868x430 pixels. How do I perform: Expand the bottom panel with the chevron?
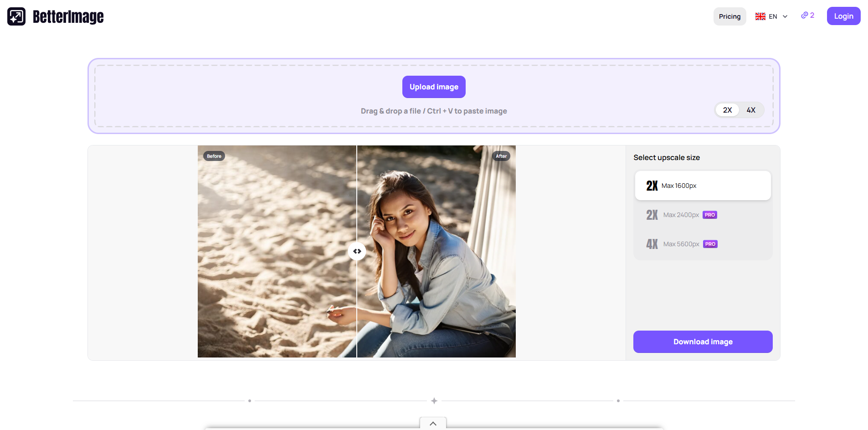click(432, 424)
